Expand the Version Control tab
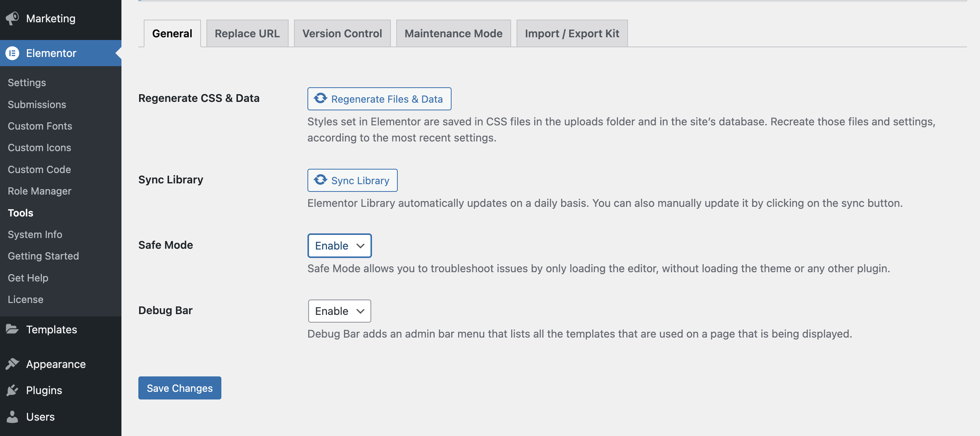 click(342, 33)
